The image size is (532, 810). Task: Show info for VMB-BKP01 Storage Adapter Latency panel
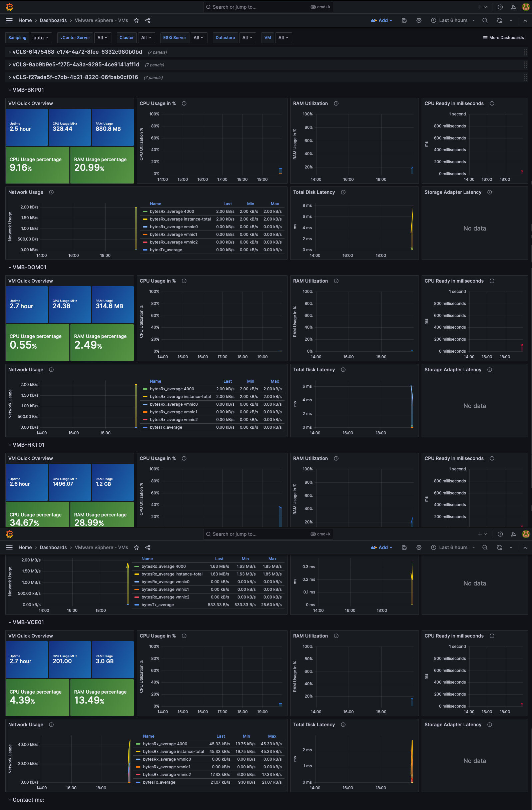tap(489, 192)
